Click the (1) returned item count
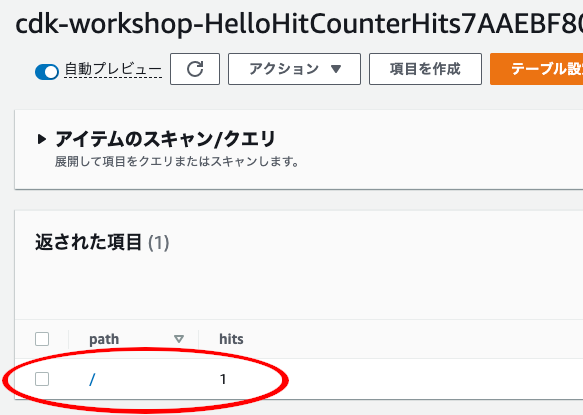583x415 pixels. (x=159, y=243)
